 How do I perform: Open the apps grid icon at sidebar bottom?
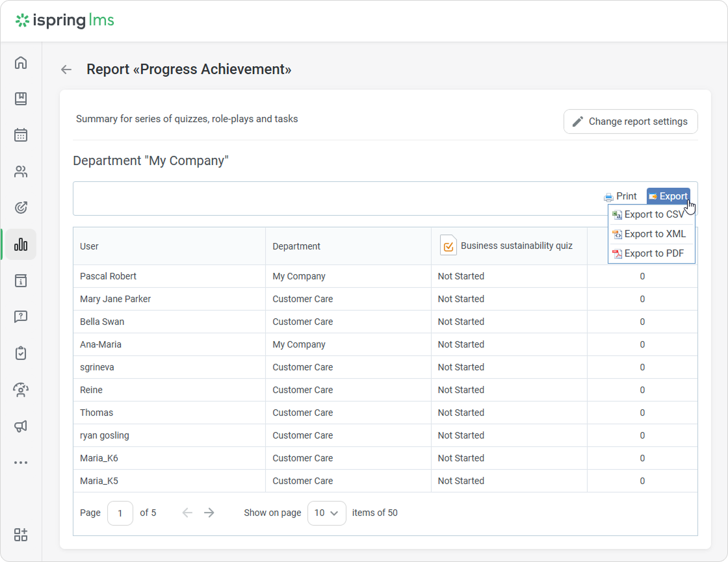(21, 535)
